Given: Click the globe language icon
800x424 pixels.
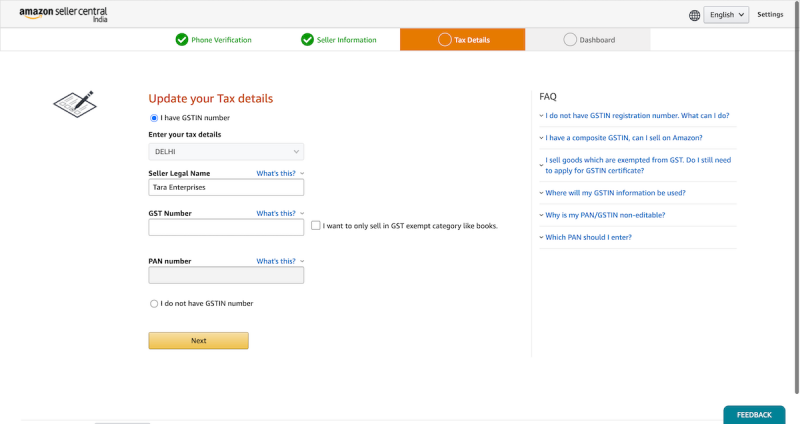Looking at the screenshot, I should [x=694, y=15].
